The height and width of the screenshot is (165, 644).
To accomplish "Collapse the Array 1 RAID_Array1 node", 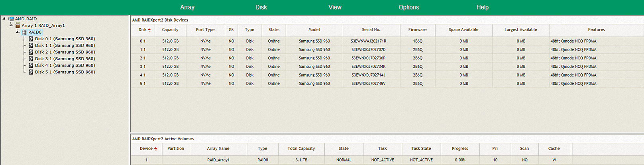I will (x=11, y=25).
